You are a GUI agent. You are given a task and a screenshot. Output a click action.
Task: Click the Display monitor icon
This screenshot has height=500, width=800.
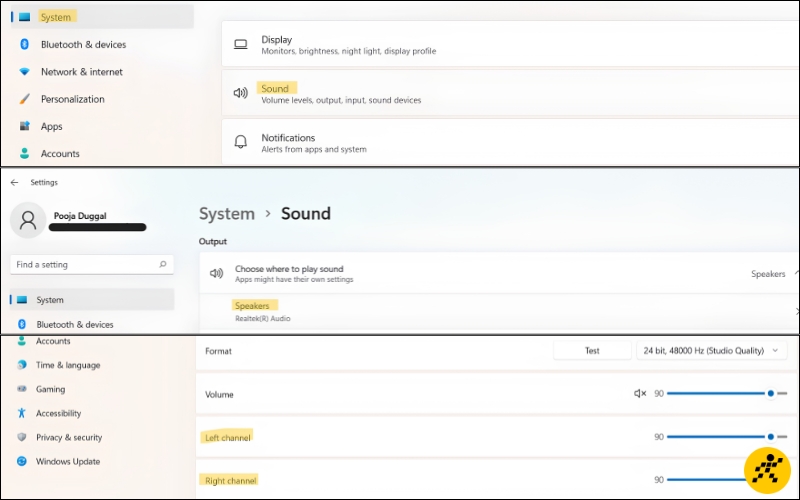[240, 45]
